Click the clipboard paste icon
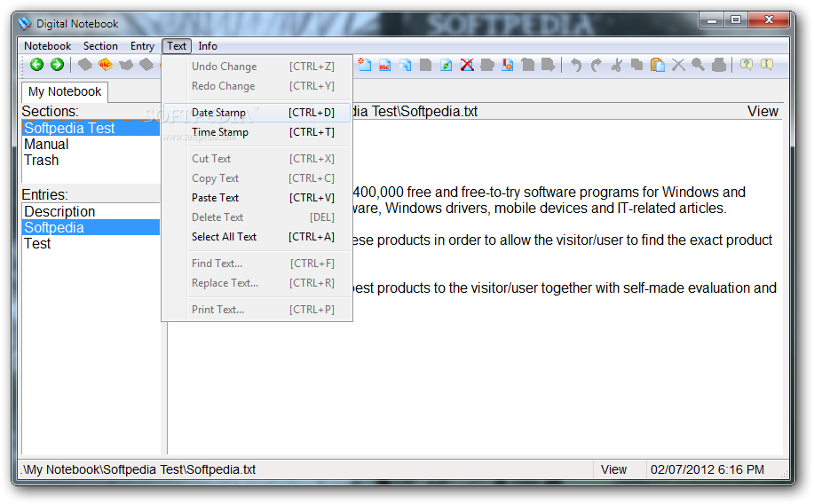 657,65
